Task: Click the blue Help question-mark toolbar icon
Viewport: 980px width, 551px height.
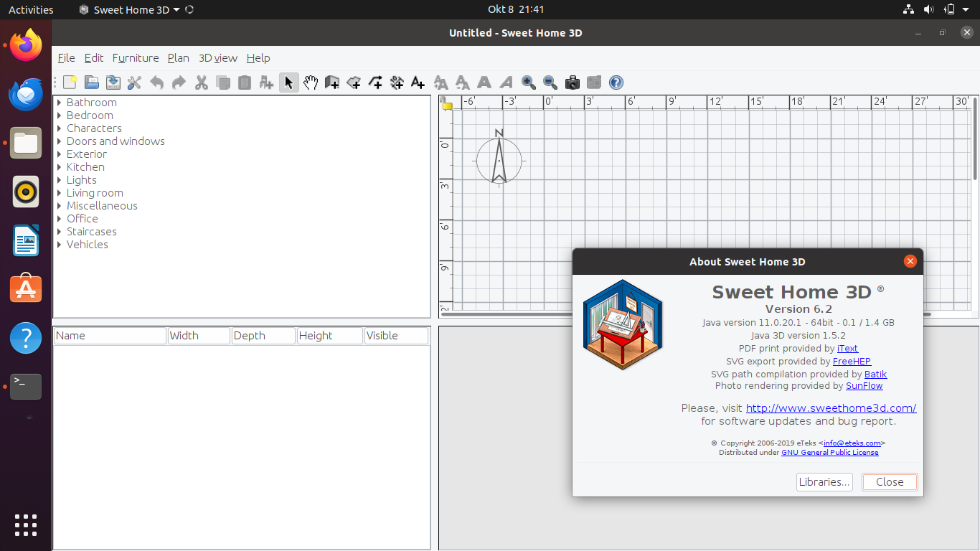Action: (x=616, y=83)
